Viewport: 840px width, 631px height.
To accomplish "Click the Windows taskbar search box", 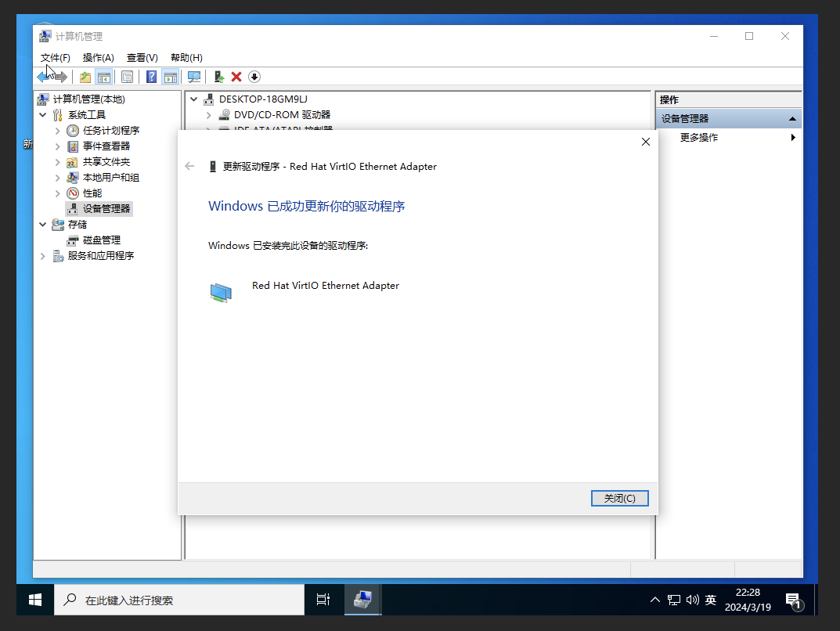I will [x=179, y=600].
